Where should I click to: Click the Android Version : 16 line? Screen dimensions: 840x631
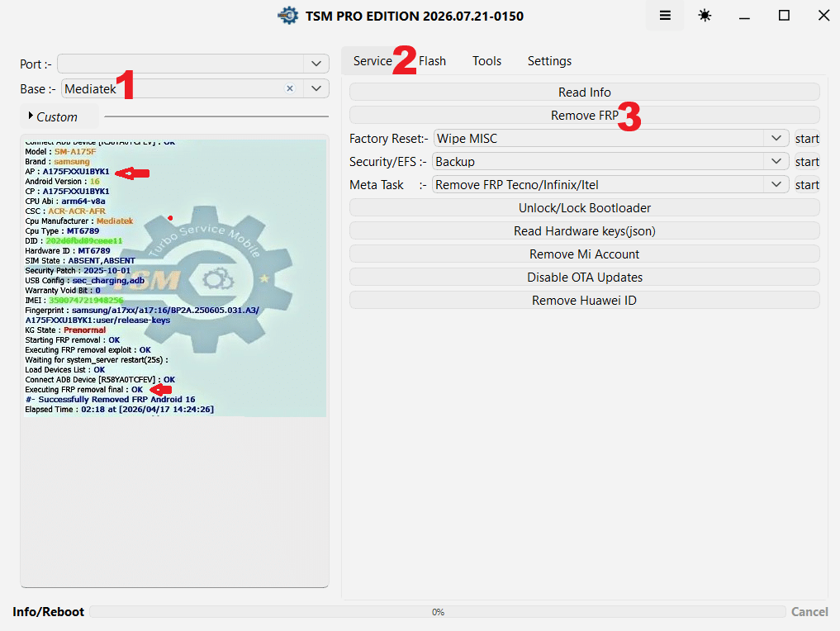pos(62,182)
